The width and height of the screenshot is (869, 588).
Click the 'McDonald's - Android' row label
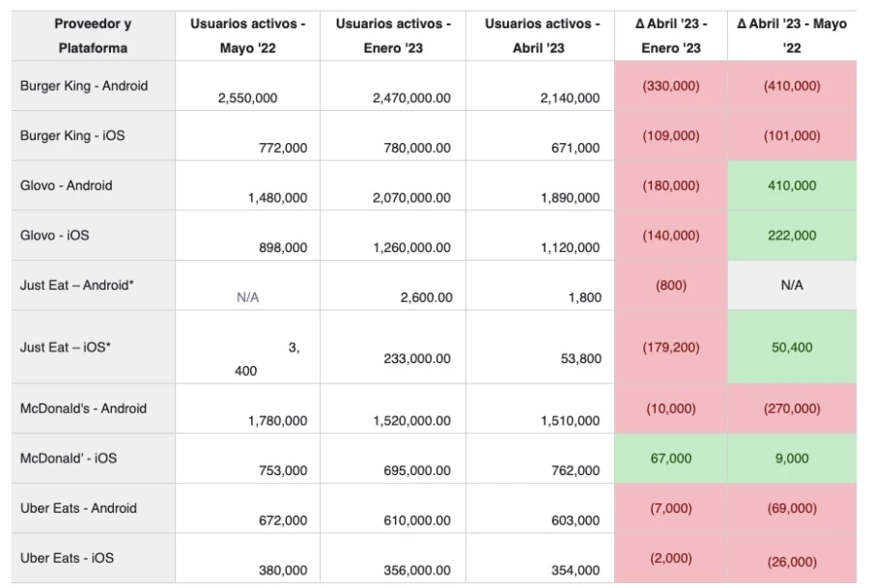point(93,408)
